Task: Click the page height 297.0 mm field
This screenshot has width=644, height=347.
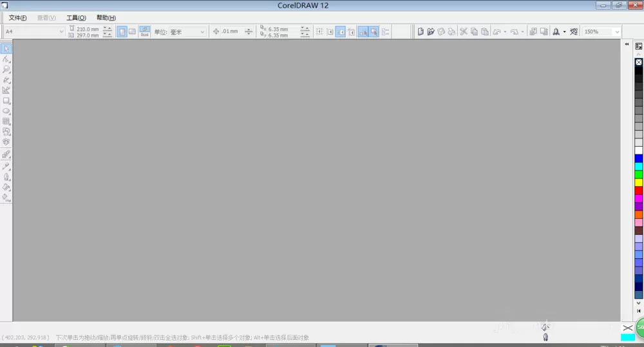Action: (x=88, y=35)
